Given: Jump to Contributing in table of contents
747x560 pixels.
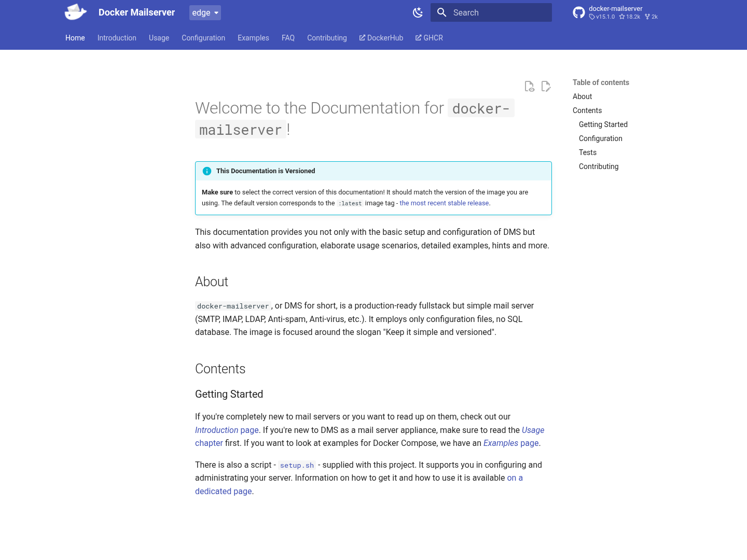Looking at the screenshot, I should (599, 166).
